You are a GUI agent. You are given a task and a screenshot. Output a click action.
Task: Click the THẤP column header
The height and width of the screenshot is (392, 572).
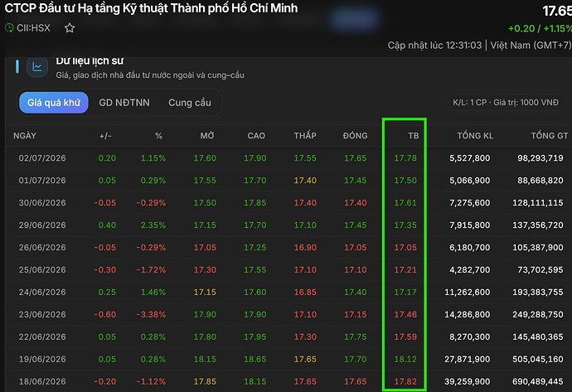coord(305,136)
